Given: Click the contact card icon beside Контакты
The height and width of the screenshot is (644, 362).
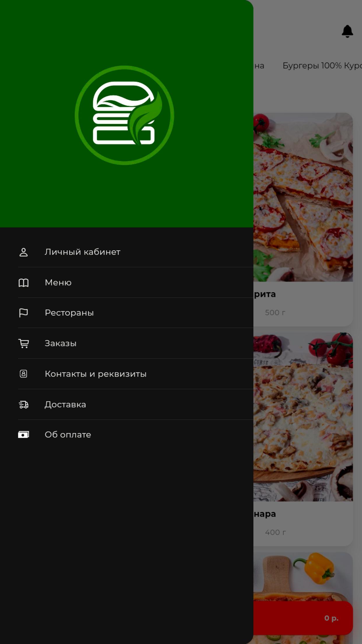Looking at the screenshot, I should 23,374.
